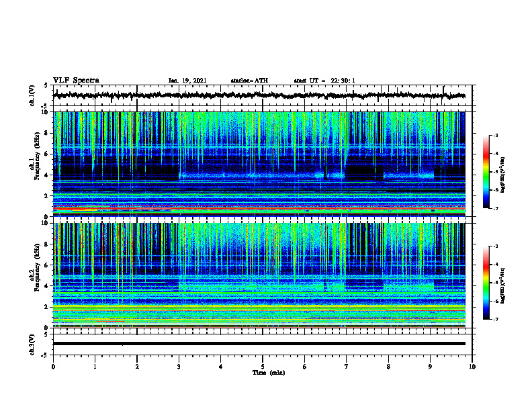Viewport: 532px width, 411px height.
Task: Click the "-7" label on ch.1 color bar
Action: pyautogui.click(x=495, y=208)
